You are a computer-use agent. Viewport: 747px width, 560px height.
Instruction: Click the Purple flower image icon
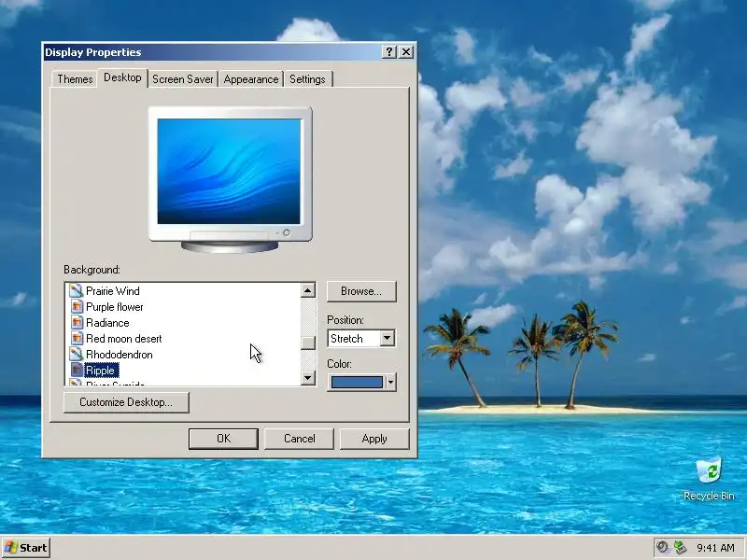pyautogui.click(x=77, y=307)
